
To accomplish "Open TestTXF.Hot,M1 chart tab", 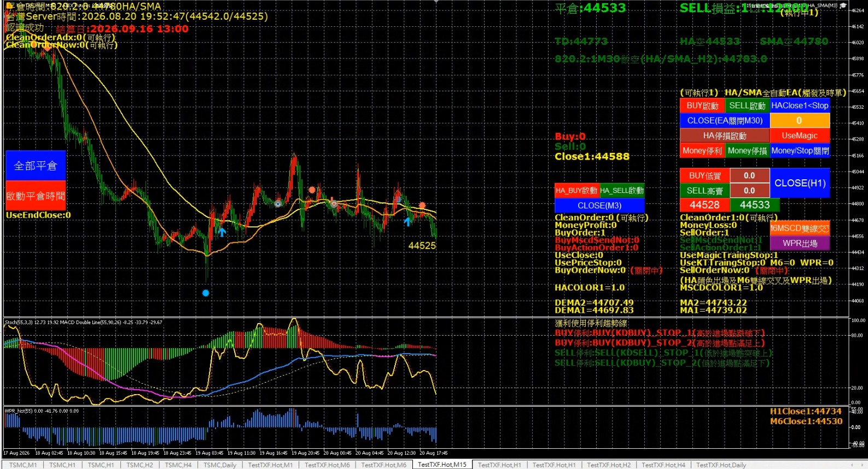I will click(x=270, y=465).
